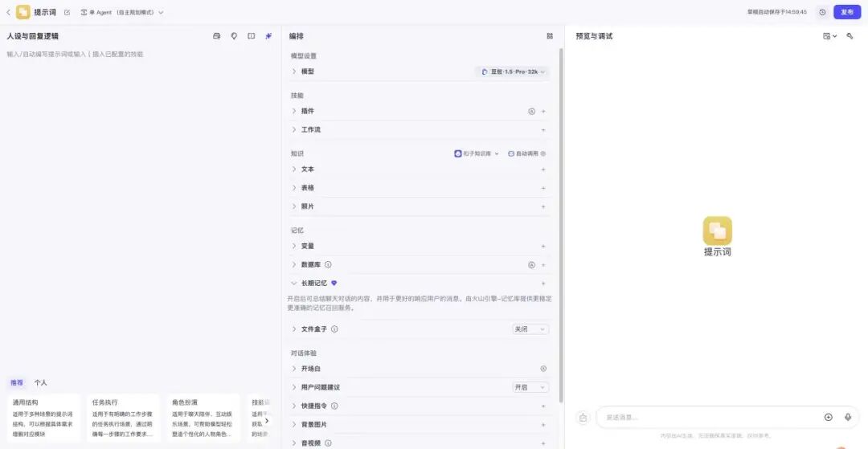This screenshot has width=868, height=449.
Task: Toggle the 编排 panel layout grid icon
Action: pyautogui.click(x=550, y=36)
